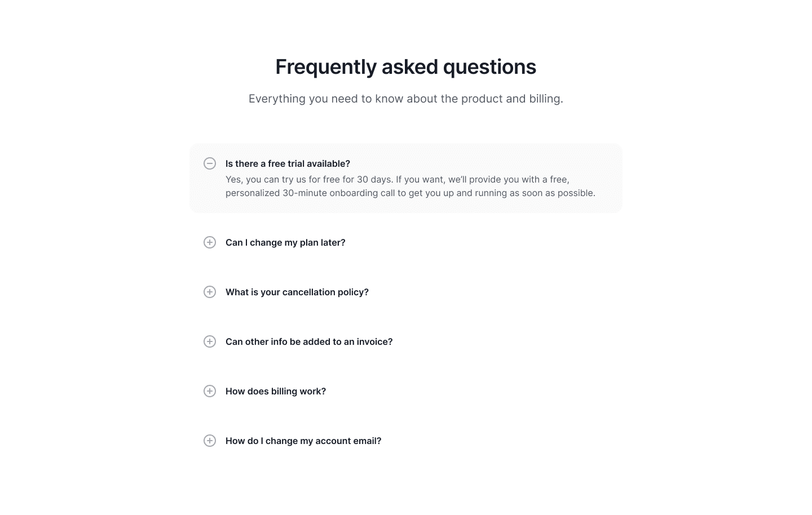The width and height of the screenshot is (812, 515).
Task: Click plus icon beside 'How does billing work?'
Action: 210,391
